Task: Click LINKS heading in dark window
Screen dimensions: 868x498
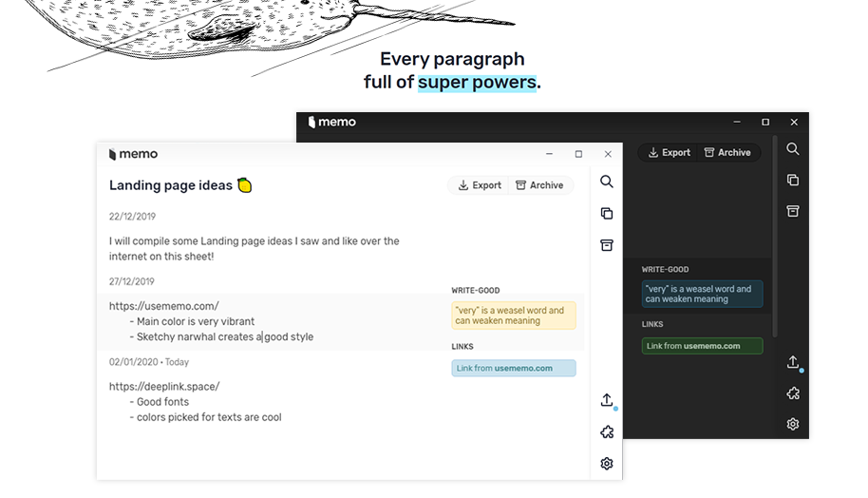Action: (652, 324)
